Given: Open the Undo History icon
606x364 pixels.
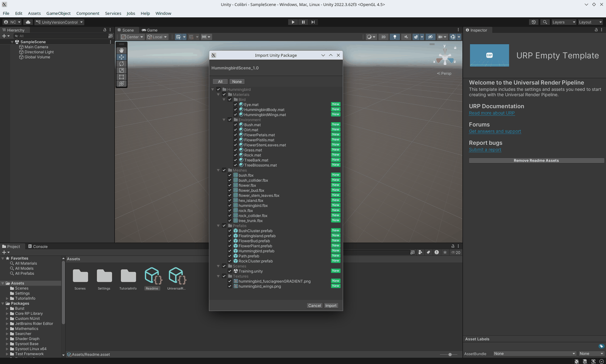Looking at the screenshot, I should [534, 22].
